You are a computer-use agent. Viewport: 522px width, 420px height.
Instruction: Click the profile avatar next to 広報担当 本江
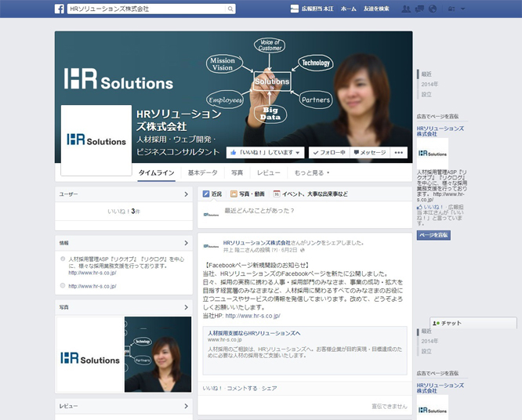point(294,9)
